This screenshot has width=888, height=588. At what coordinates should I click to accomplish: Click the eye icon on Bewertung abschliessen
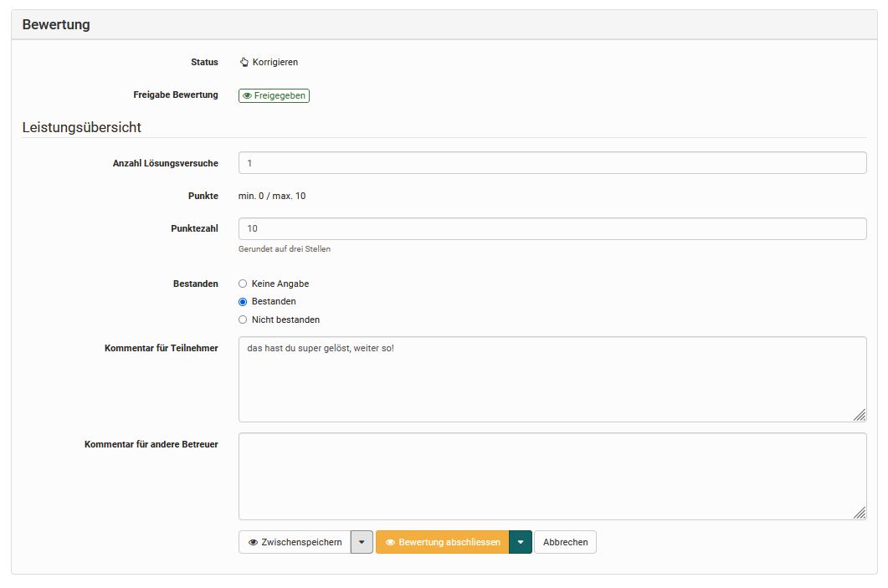coord(390,542)
